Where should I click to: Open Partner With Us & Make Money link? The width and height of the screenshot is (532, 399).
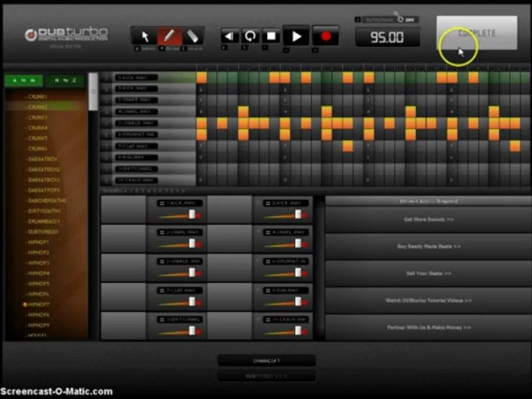click(428, 328)
